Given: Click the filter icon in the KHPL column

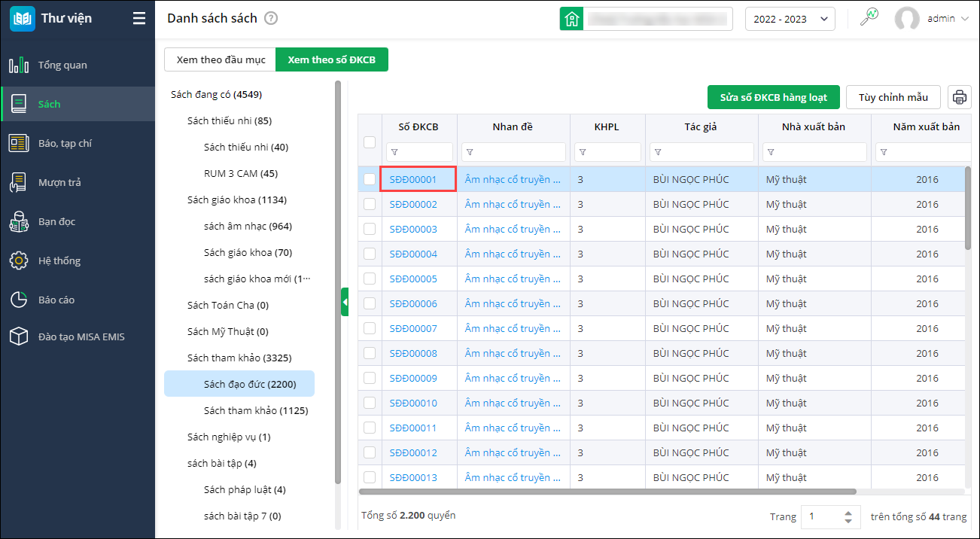Looking at the screenshot, I should (x=583, y=153).
